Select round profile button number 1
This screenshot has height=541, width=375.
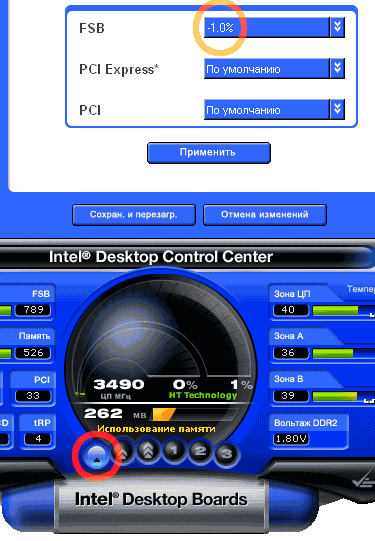[x=174, y=450]
